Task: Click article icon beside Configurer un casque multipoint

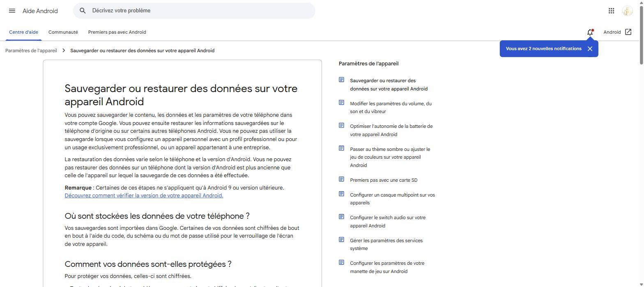Action: click(x=341, y=194)
